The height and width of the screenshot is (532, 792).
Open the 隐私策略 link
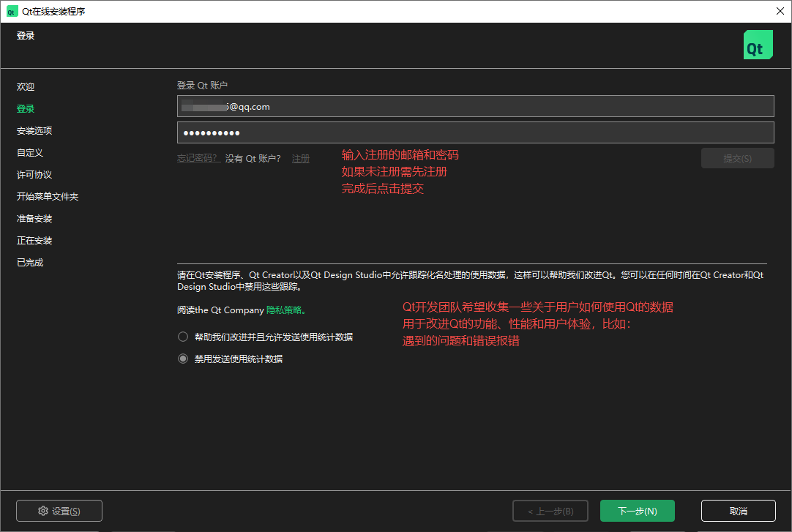click(x=284, y=310)
